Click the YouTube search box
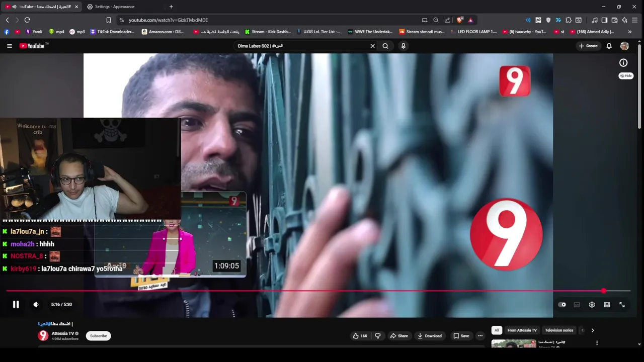This screenshot has height=362, width=644. pyautogui.click(x=302, y=46)
